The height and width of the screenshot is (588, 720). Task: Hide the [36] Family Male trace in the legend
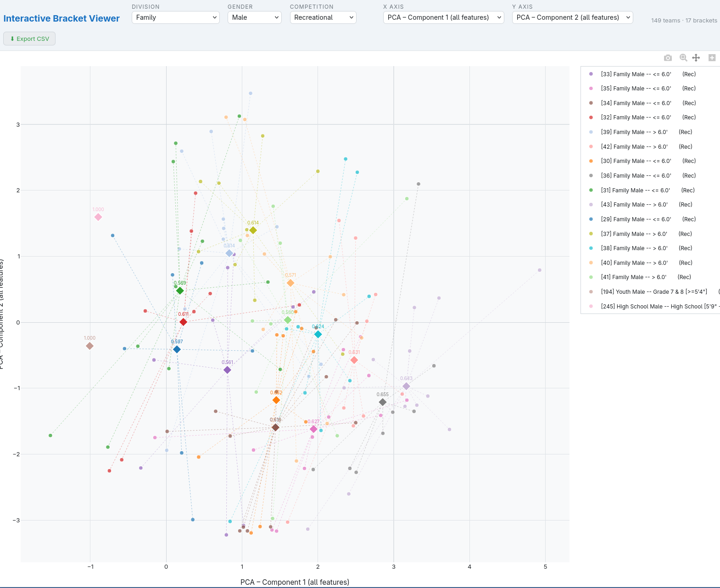click(x=651, y=176)
